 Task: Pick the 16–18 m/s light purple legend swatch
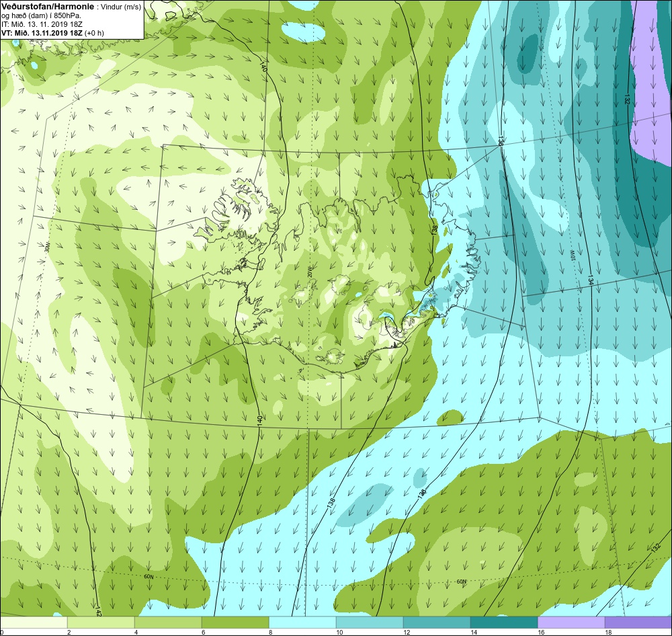(571, 622)
